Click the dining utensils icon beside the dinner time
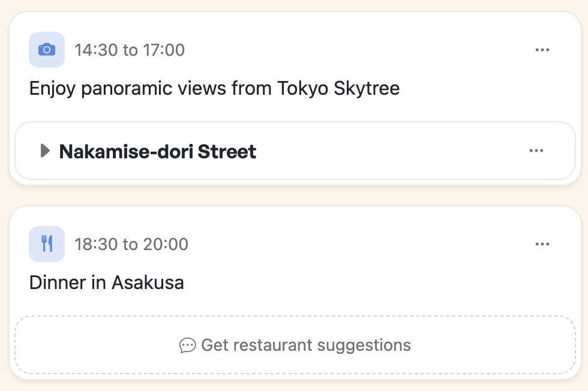 (46, 244)
